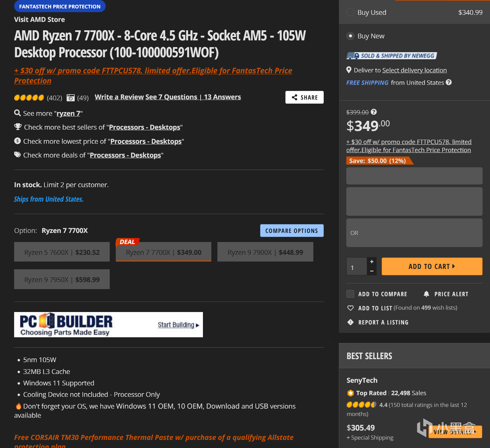Click the dollar lowest price icon
This screenshot has width=490, height=448.
click(x=17, y=141)
